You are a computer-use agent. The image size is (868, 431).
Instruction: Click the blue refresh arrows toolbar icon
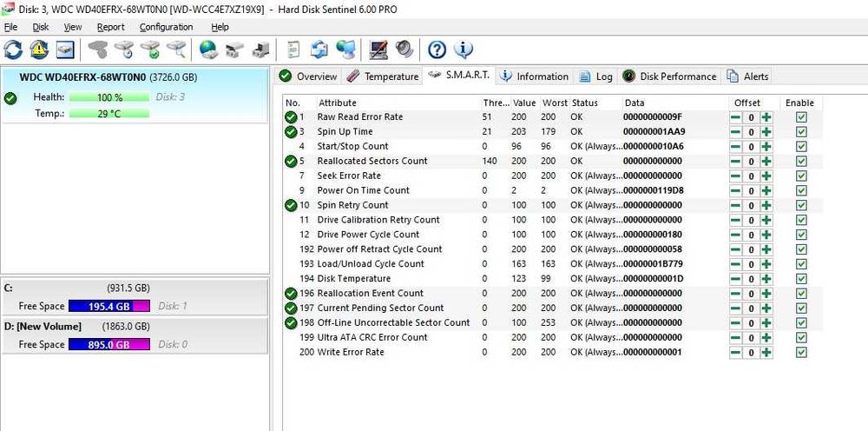(13, 50)
